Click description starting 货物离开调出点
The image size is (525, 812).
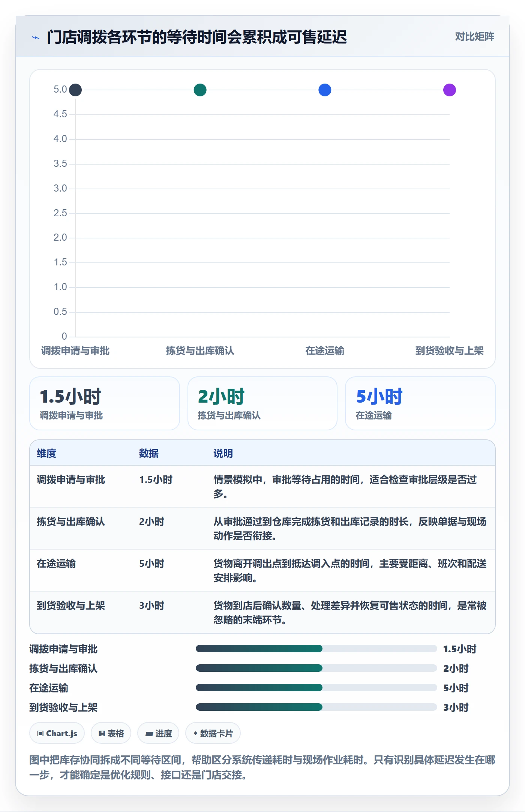(350, 571)
